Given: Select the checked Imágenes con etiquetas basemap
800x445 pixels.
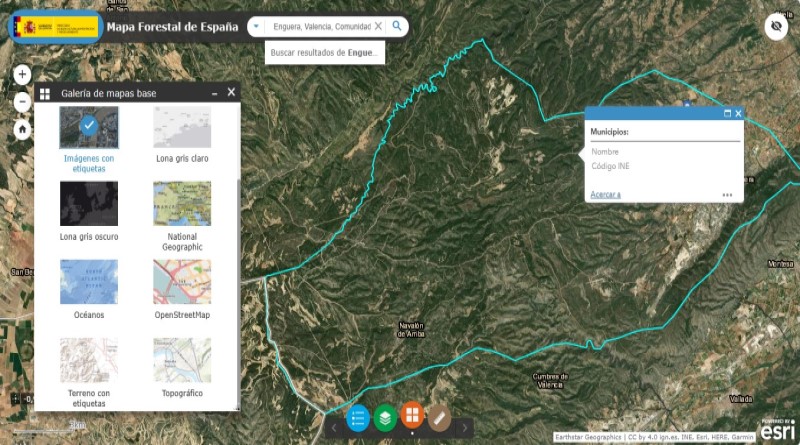Looking at the screenshot, I should [x=89, y=128].
